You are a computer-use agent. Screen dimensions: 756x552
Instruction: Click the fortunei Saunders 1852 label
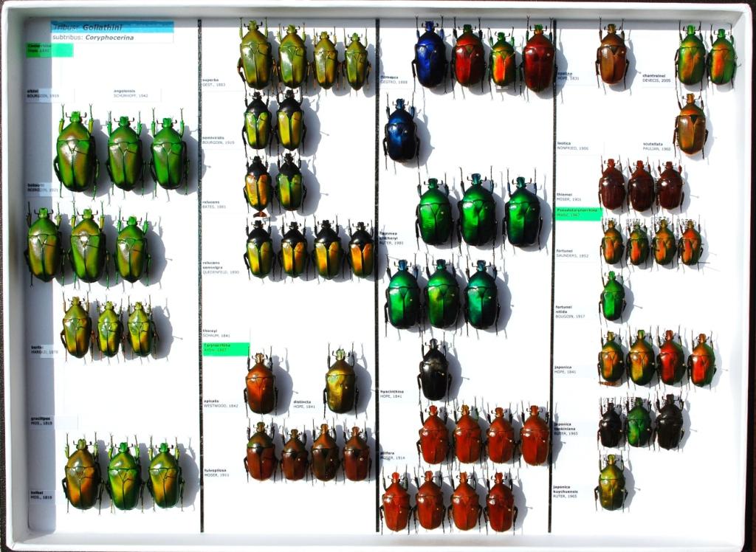point(572,253)
